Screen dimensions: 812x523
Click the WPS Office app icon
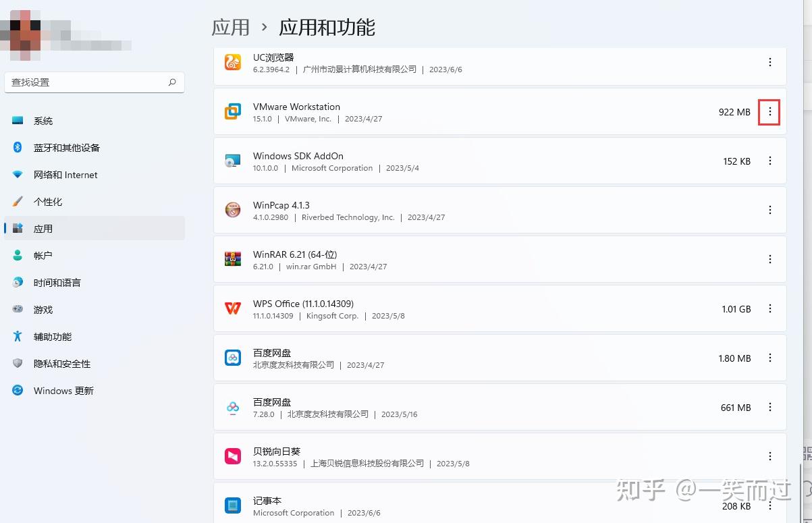click(233, 308)
